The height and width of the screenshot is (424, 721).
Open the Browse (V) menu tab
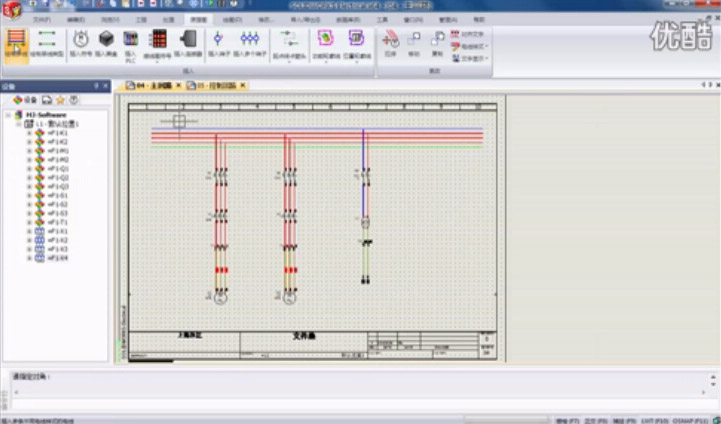pyautogui.click(x=110, y=20)
